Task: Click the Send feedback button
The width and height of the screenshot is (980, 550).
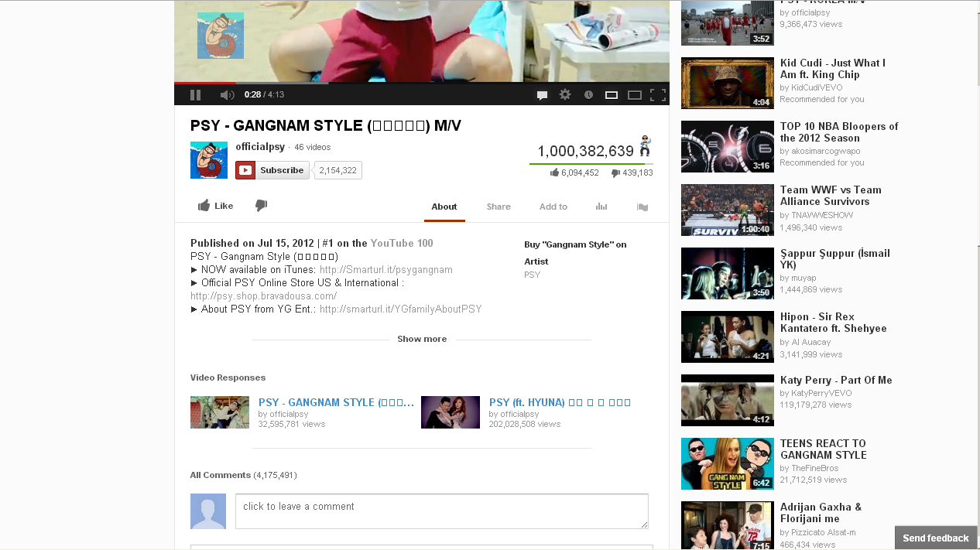Action: click(x=936, y=538)
